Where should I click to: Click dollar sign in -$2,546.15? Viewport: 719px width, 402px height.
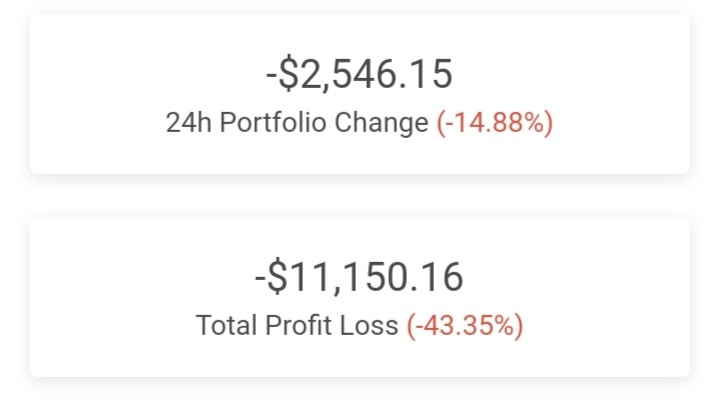(288, 74)
